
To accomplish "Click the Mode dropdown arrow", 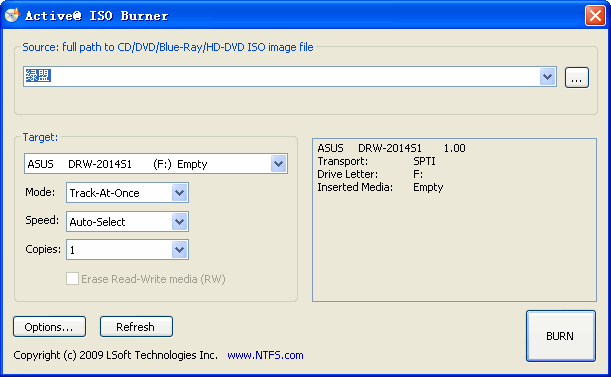I will (x=180, y=193).
